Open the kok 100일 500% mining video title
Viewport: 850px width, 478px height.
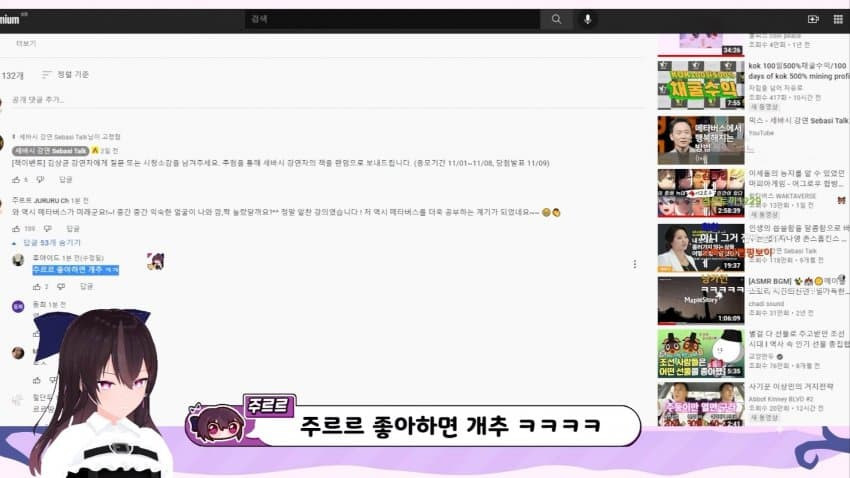(798, 71)
